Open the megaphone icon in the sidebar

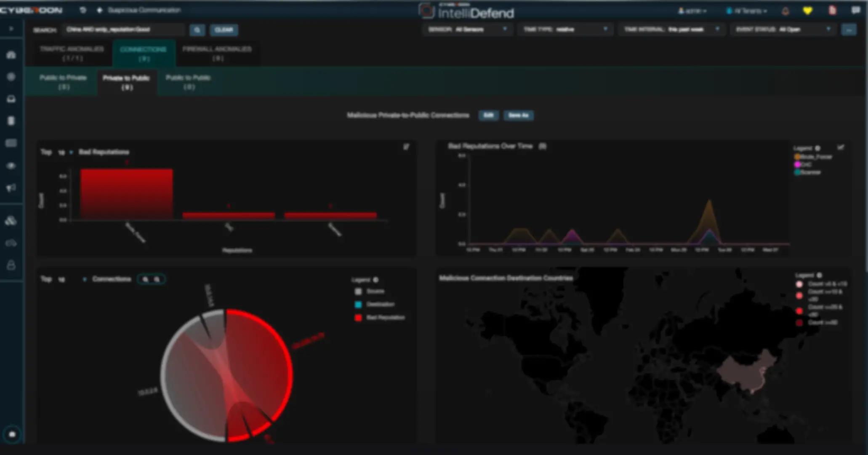point(11,188)
